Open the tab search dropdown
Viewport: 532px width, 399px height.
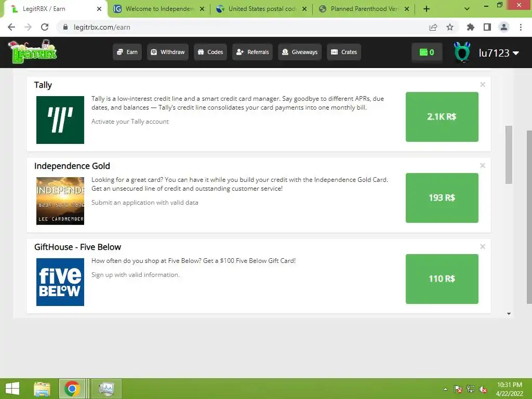[x=467, y=9]
